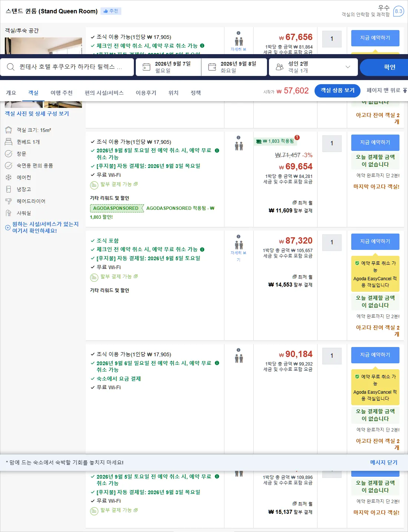Click 자세히 보기 under ₩87,320 occupancy icon
Image resolution: width=408 pixels, height=532 pixels.
tap(238, 256)
